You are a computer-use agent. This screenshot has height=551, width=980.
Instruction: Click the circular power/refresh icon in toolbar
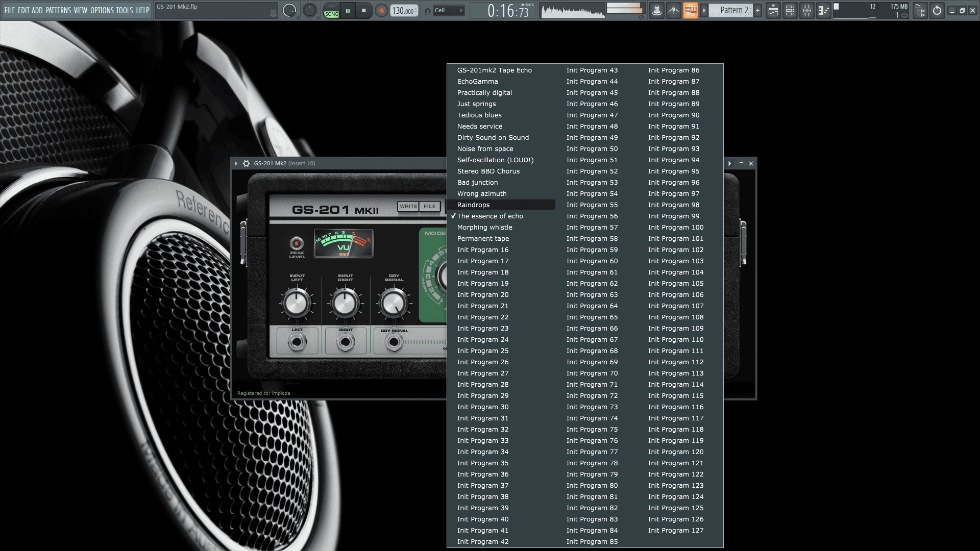(x=937, y=10)
